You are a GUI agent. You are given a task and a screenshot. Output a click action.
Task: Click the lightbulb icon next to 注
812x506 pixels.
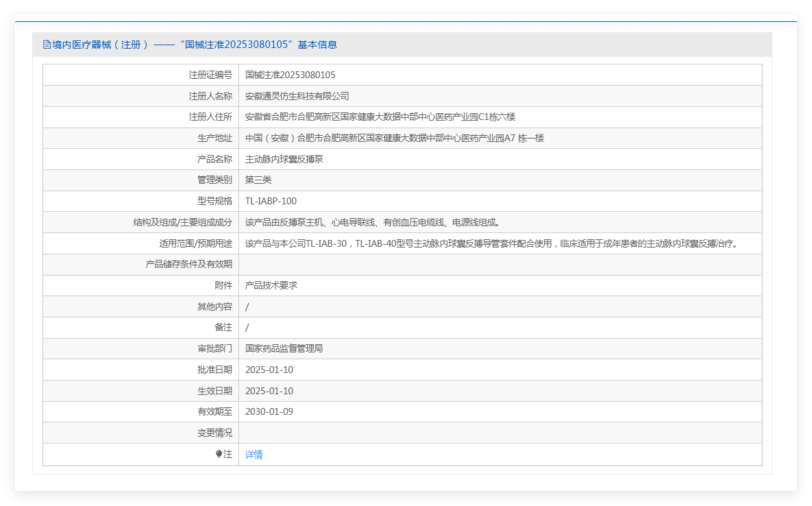coord(219,454)
